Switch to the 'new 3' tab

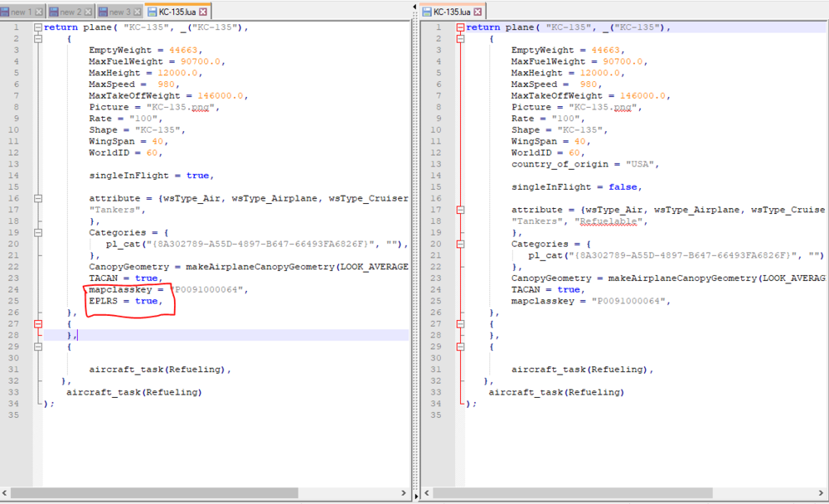[x=119, y=12]
